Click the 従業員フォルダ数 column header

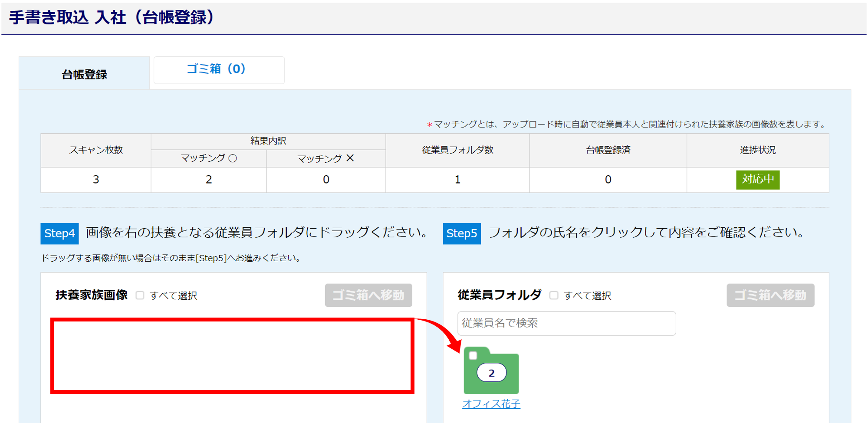pos(457,150)
